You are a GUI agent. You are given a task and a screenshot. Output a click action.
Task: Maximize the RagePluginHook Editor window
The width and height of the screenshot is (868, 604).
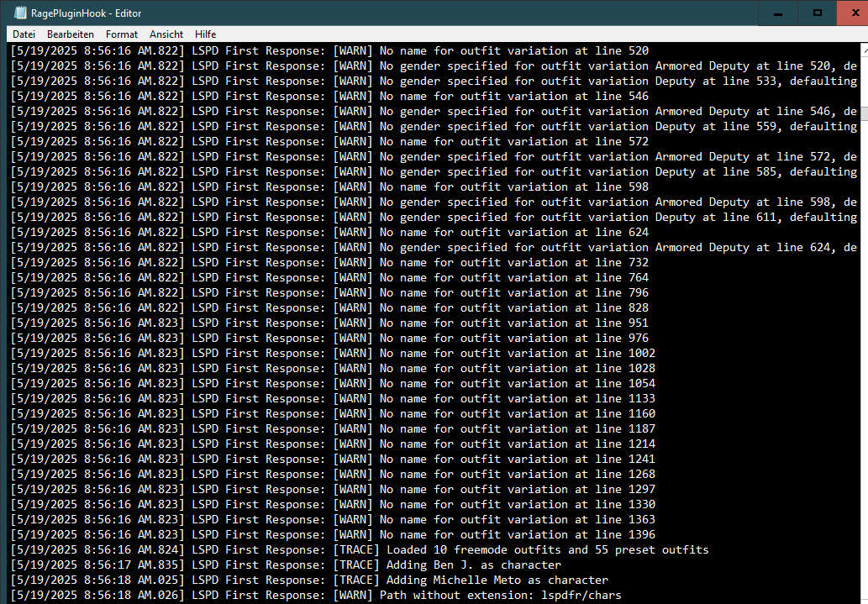click(x=817, y=13)
